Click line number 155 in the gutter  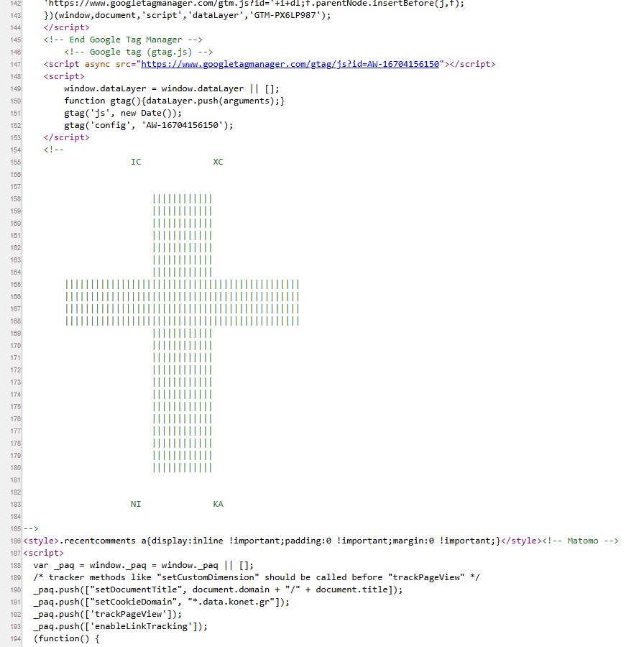tap(16, 162)
